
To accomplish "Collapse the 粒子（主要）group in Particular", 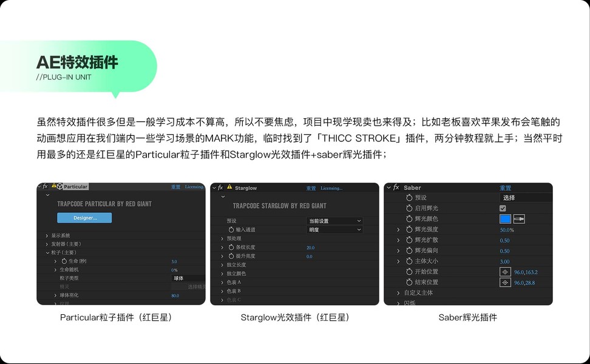I will 47,253.
